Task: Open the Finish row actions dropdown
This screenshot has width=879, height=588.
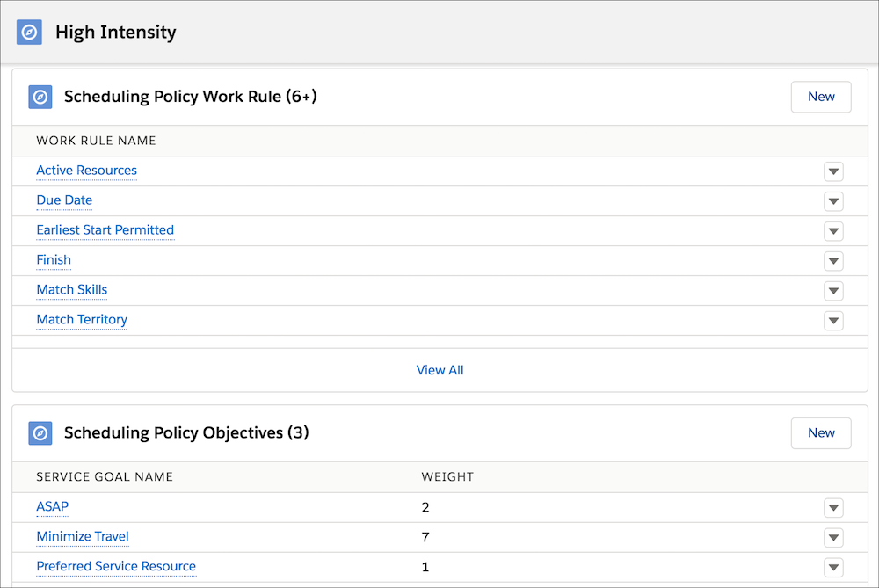Action: coord(833,261)
